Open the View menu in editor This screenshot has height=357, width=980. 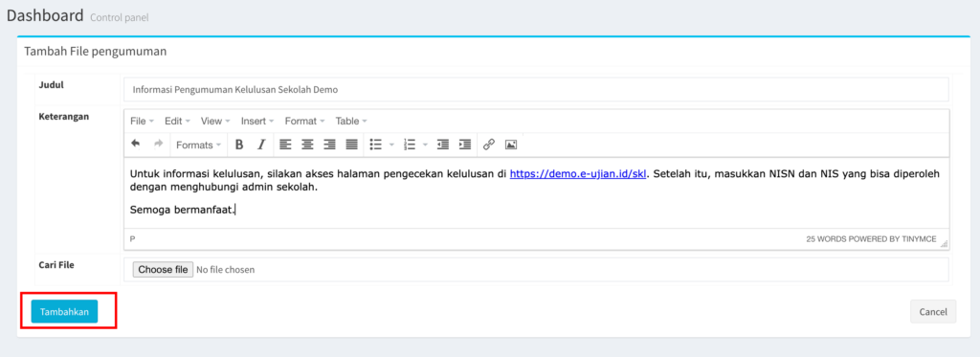coord(215,121)
